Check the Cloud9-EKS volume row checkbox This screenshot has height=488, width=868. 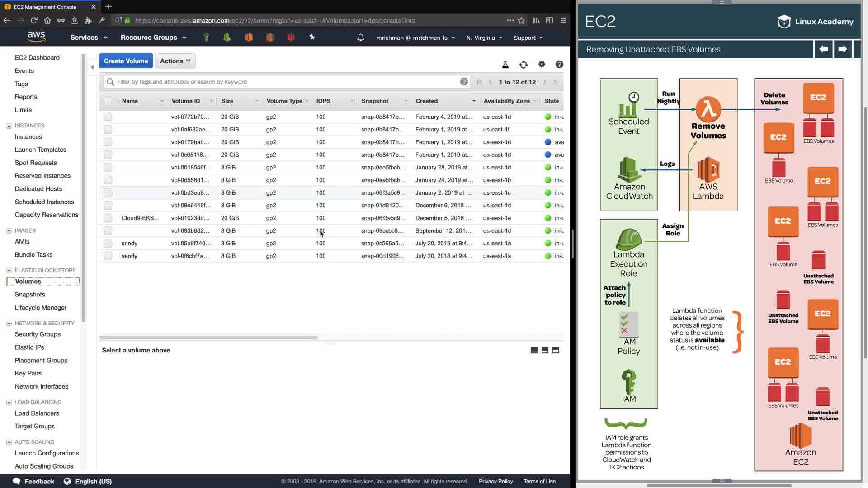108,218
